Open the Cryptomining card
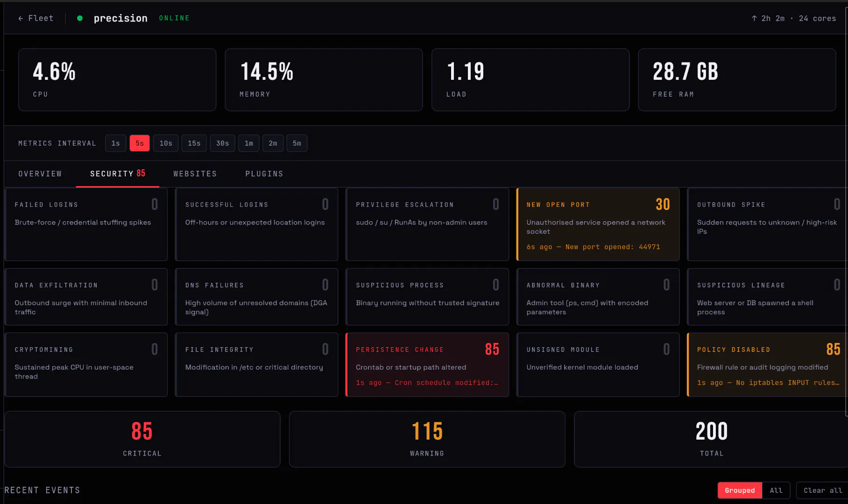The image size is (848, 504). pyautogui.click(x=86, y=365)
